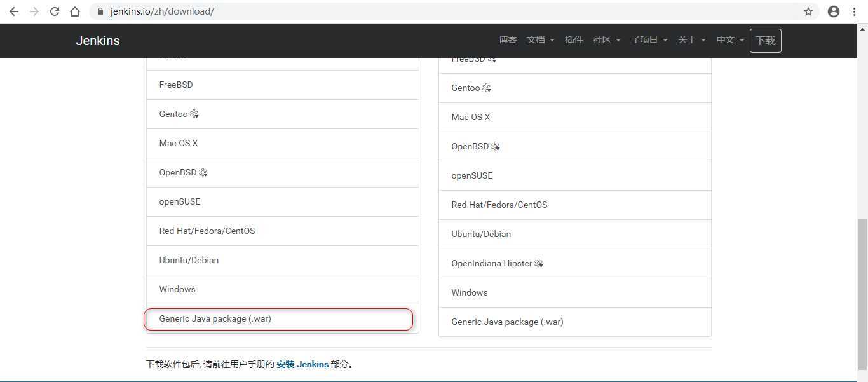
Task: Click the gear icon next to left Gentoo
Action: pyautogui.click(x=194, y=114)
